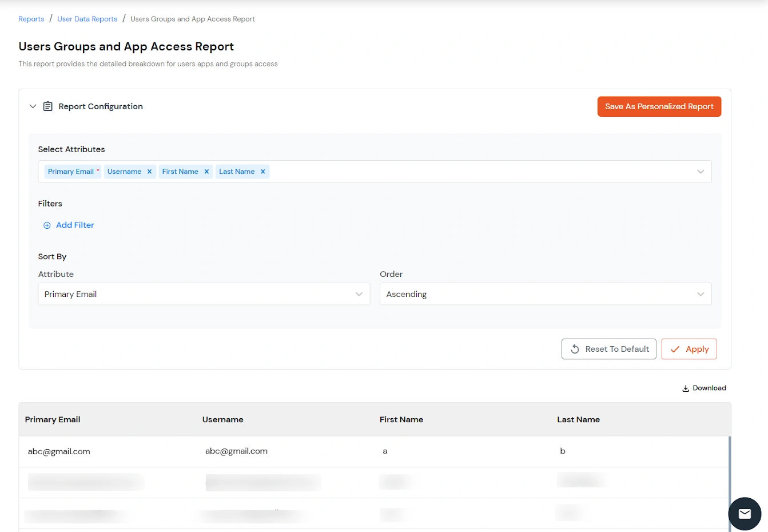Navigate to Reports via the breadcrumb
This screenshot has width=768, height=532.
point(31,19)
